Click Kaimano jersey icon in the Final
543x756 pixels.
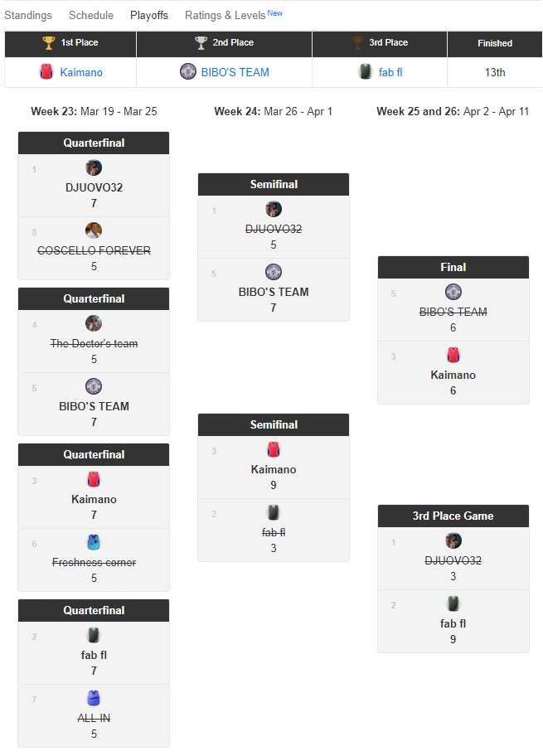click(453, 355)
